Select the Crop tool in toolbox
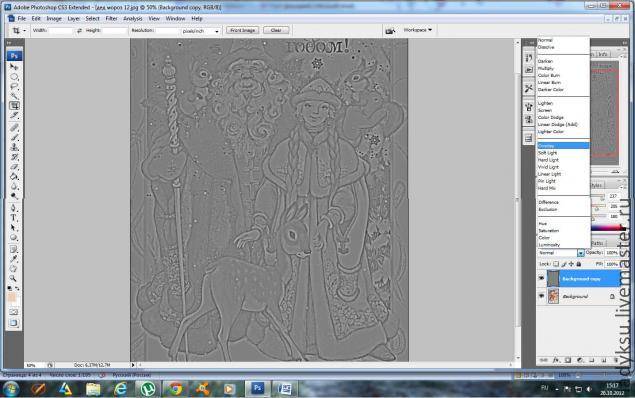This screenshot has width=635, height=398. click(x=14, y=106)
